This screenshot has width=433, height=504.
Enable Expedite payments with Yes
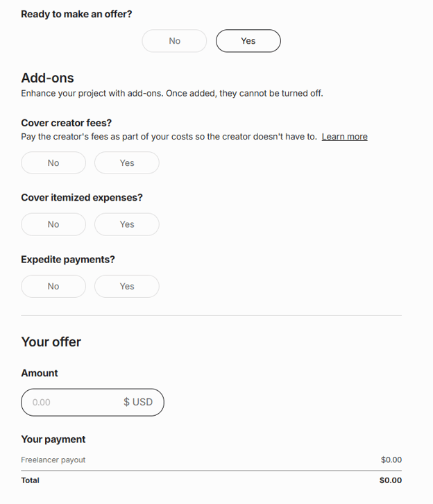click(126, 286)
